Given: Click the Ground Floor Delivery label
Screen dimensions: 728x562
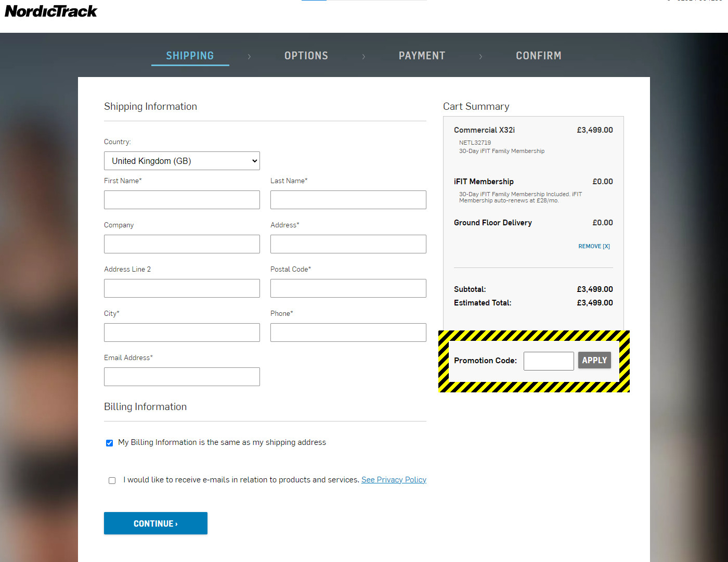Looking at the screenshot, I should click(x=493, y=223).
